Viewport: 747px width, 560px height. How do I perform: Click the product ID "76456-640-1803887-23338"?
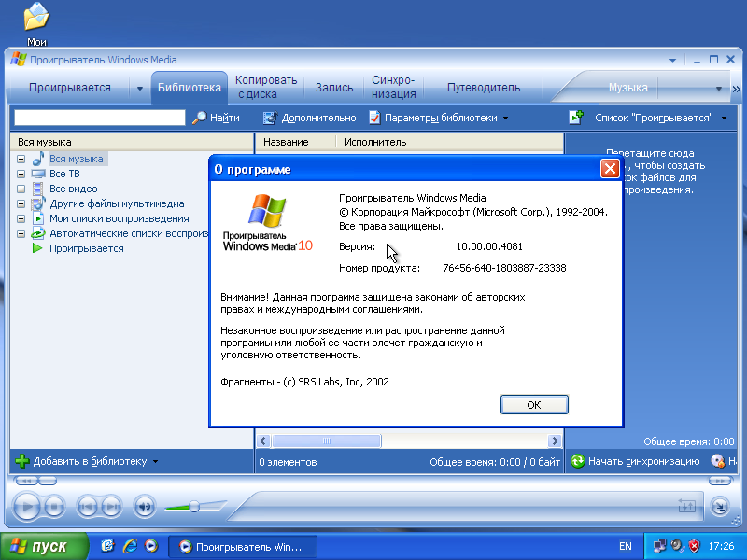(504, 268)
